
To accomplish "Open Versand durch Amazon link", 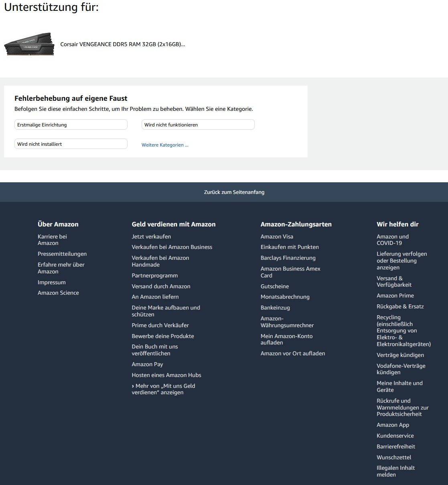I will click(x=161, y=286).
